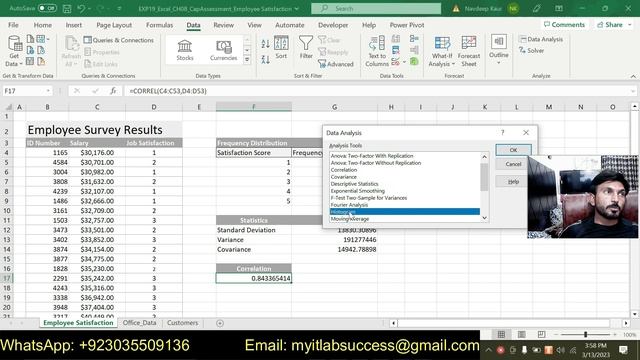Image resolution: width=640 pixels, height=360 pixels.
Task: Open the Solver add-in
Action: pyautogui.click(x=531, y=51)
